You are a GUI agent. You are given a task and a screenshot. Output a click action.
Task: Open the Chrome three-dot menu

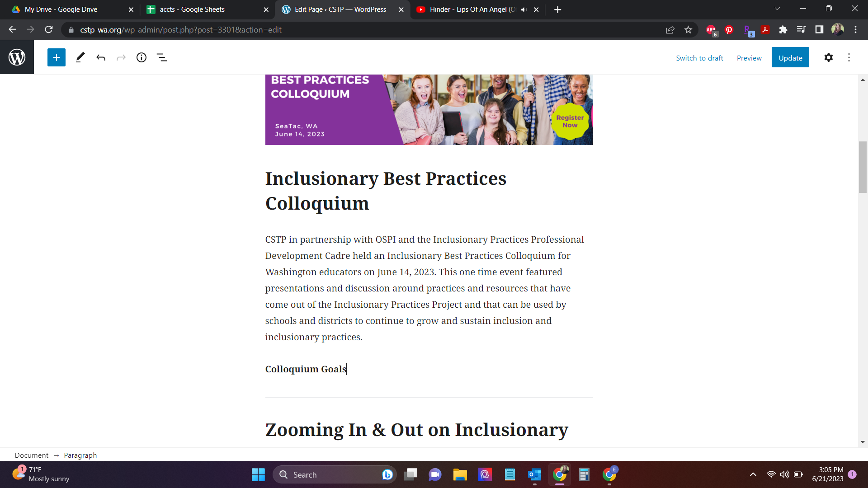[855, 30]
